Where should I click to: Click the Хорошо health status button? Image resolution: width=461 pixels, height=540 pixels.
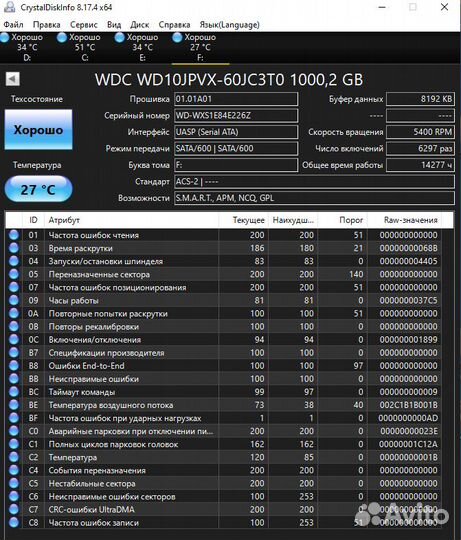coord(38,130)
